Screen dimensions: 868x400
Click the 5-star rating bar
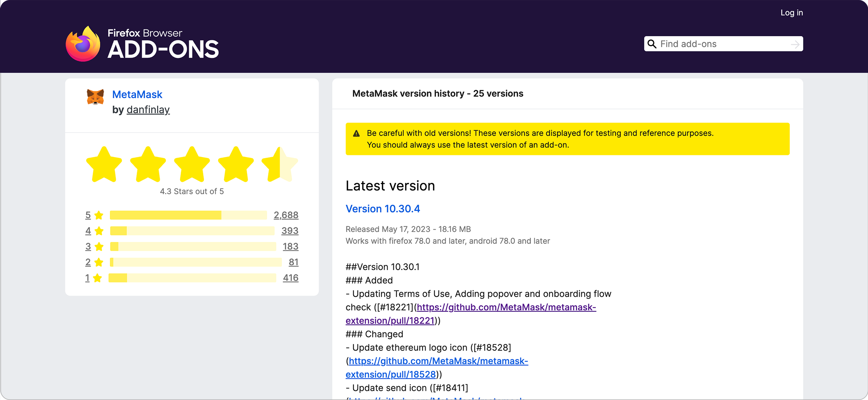[189, 215]
